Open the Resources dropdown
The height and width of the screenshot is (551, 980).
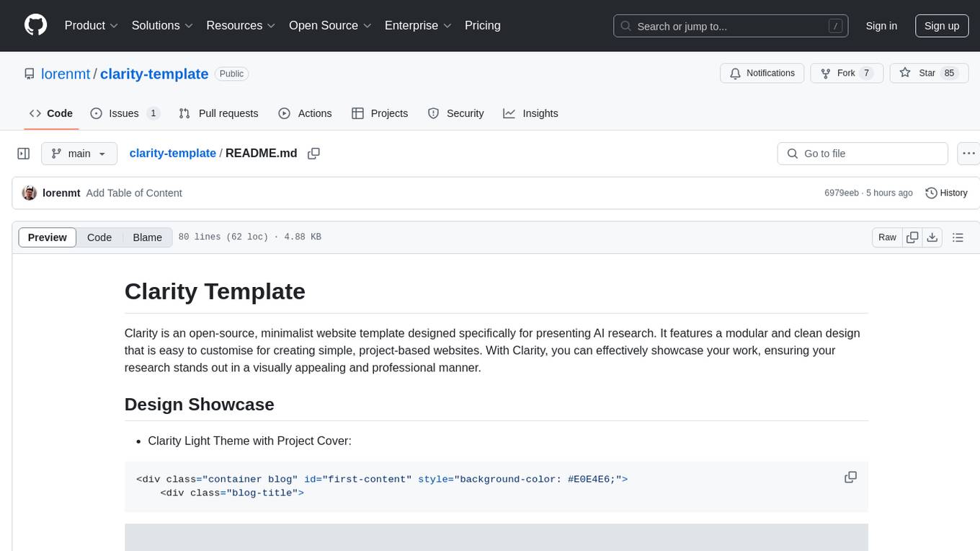point(241,25)
